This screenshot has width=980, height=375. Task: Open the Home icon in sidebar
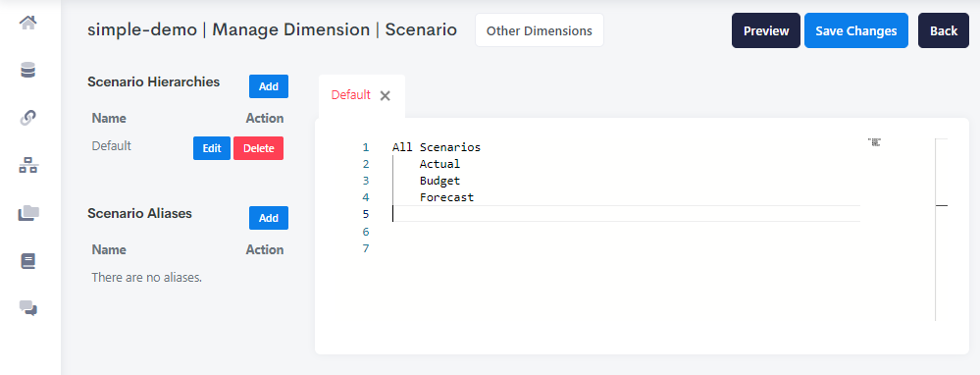pyautogui.click(x=28, y=24)
